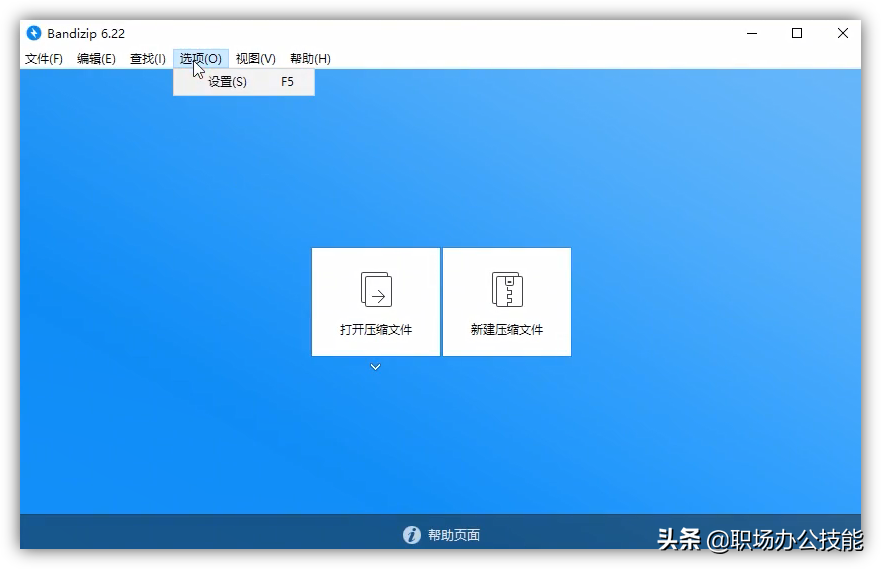Expand recent files chevron under open archive
This screenshot has width=881, height=569.
pyautogui.click(x=375, y=367)
